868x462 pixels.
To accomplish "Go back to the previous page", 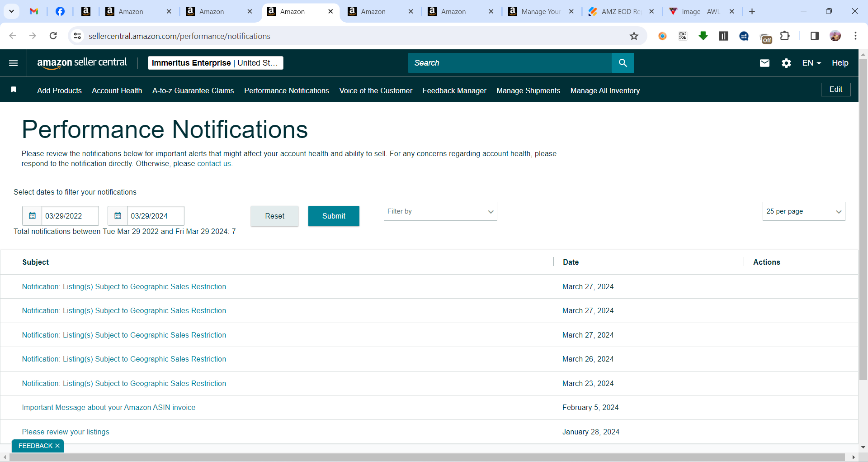I will (x=13, y=36).
